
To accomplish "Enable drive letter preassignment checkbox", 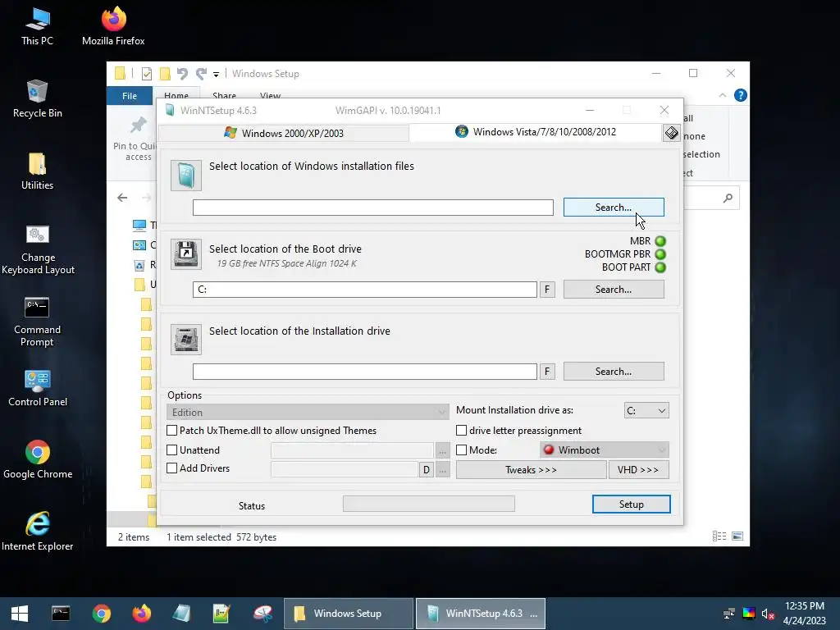I will click(x=461, y=430).
